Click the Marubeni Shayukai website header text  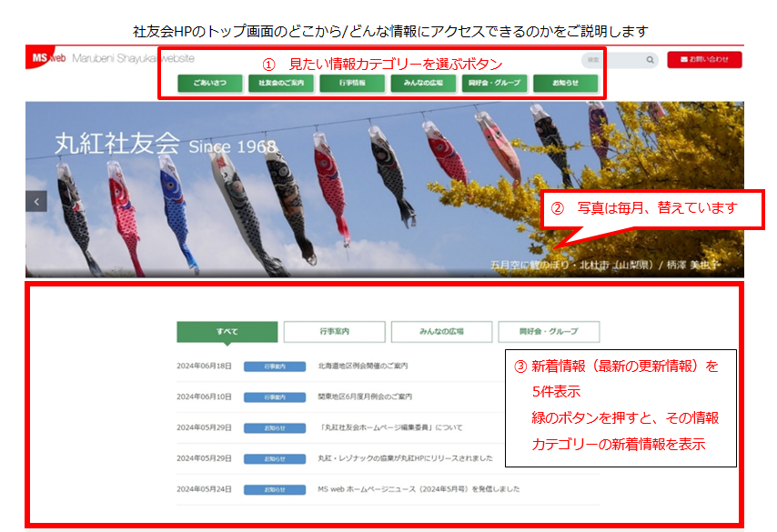tap(133, 58)
